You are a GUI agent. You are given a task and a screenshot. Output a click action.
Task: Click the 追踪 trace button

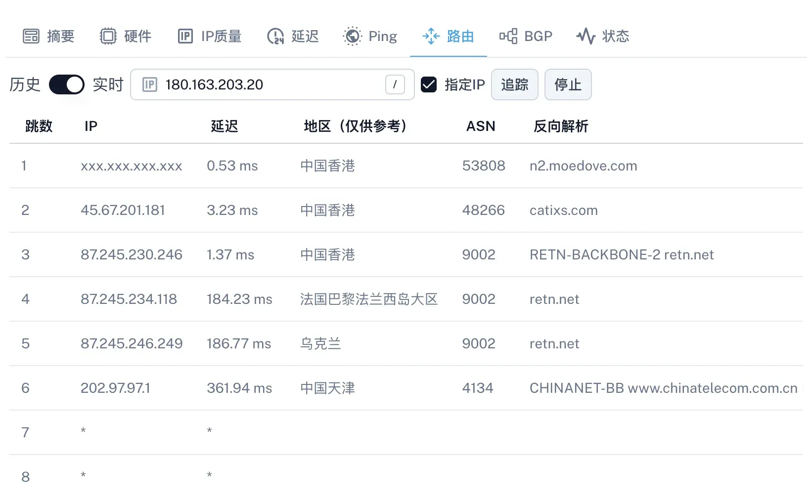tap(515, 84)
